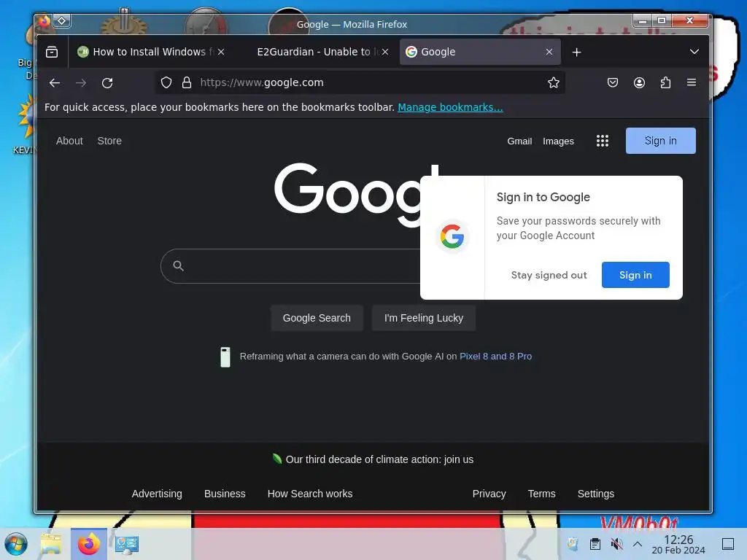Open How Search works footer link

(309, 494)
